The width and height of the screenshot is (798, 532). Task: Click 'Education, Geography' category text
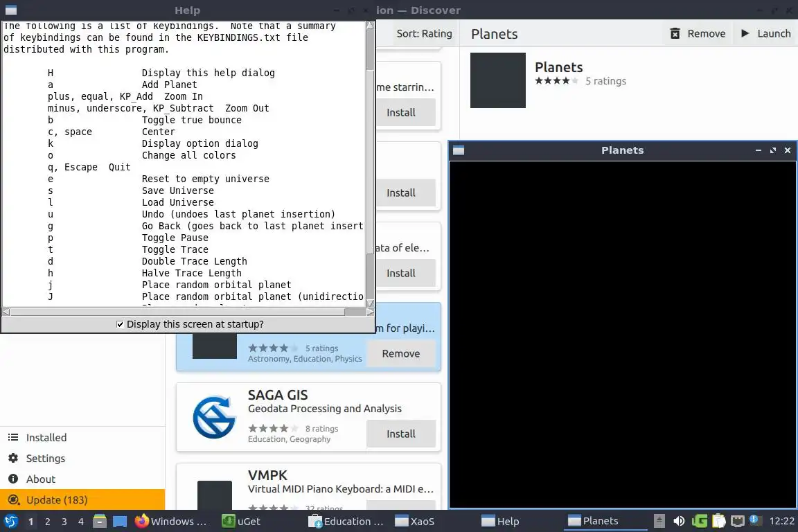(x=289, y=439)
